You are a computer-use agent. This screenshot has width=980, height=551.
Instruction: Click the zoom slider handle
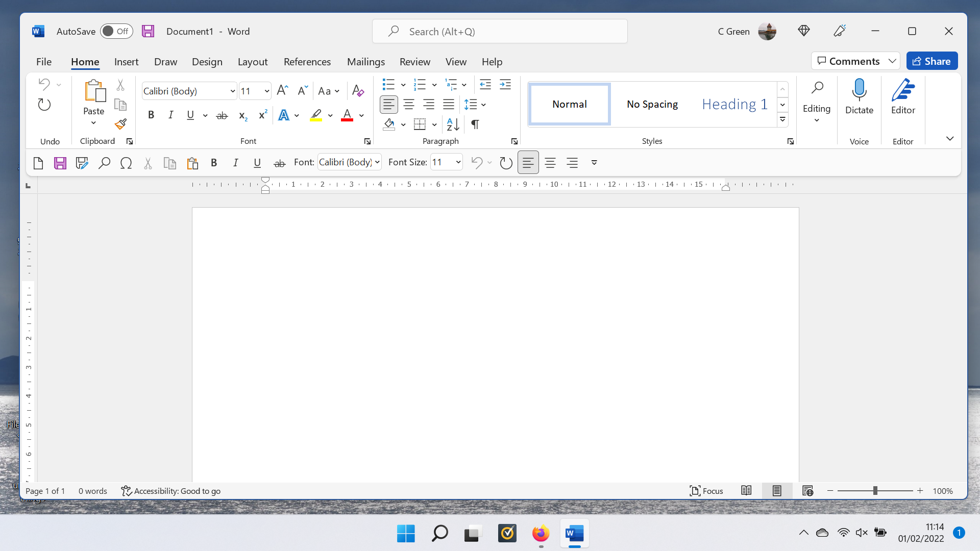coord(875,491)
